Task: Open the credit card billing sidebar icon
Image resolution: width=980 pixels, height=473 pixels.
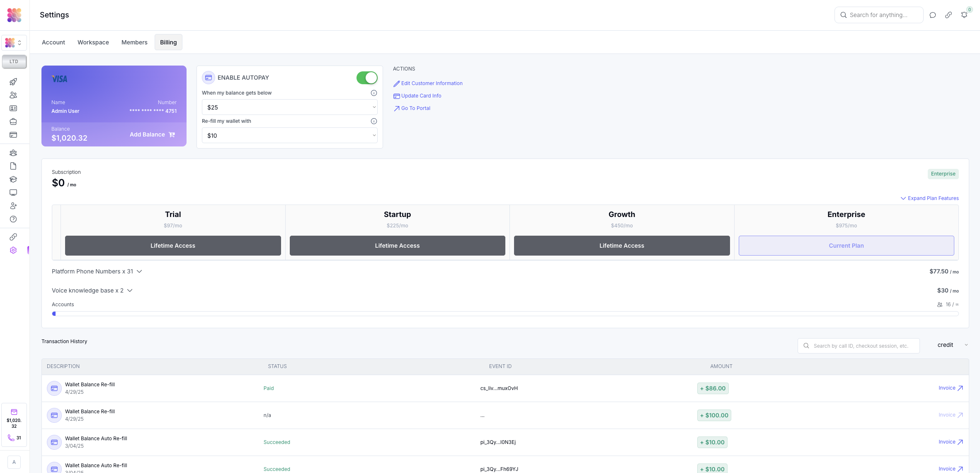Action: [13, 135]
